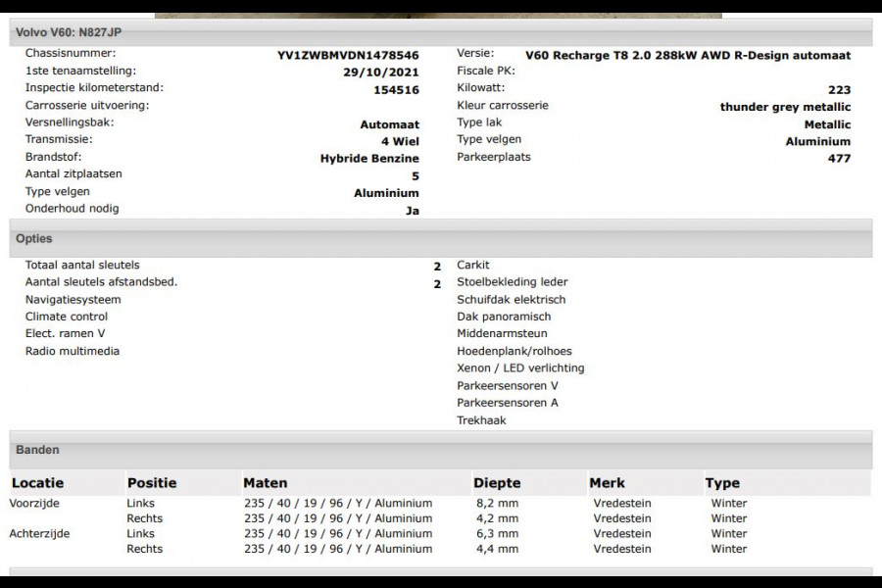
Task: Select the Hybride Benzine brandstof value
Action: coord(368,158)
